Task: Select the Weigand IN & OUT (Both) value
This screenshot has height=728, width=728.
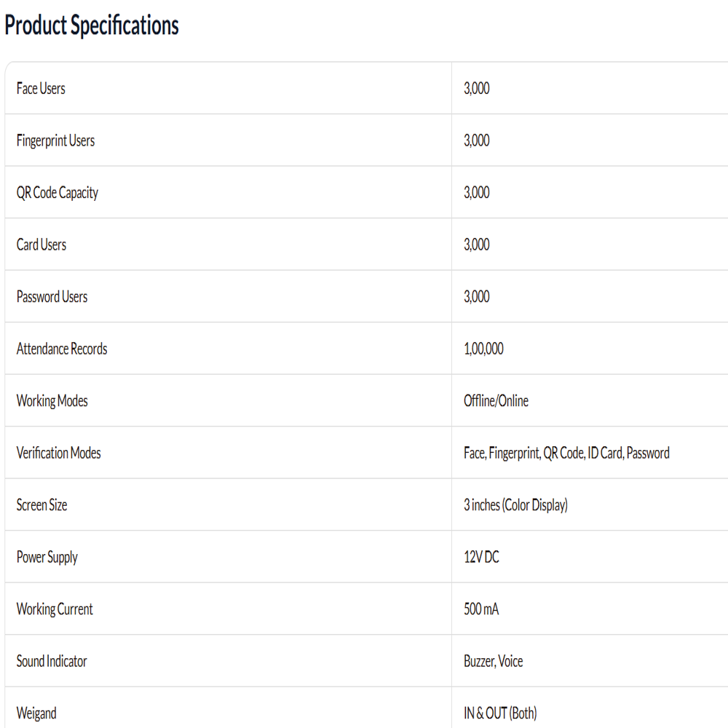Action: click(500, 713)
